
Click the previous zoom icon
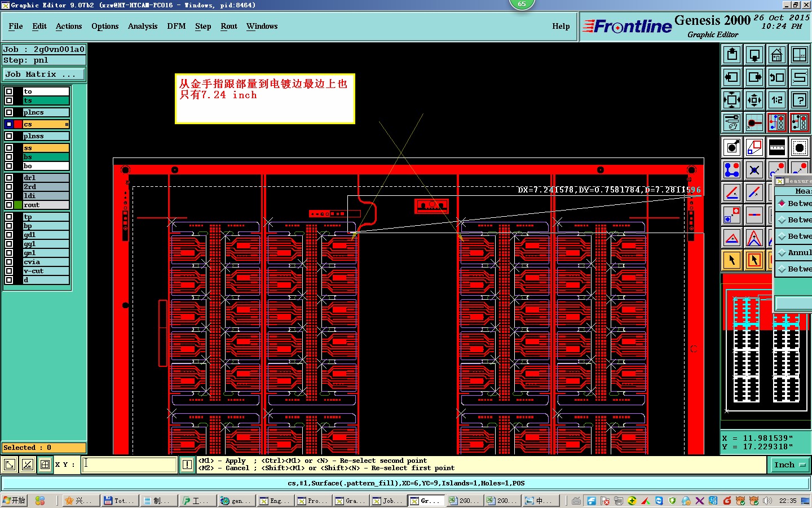point(777,77)
